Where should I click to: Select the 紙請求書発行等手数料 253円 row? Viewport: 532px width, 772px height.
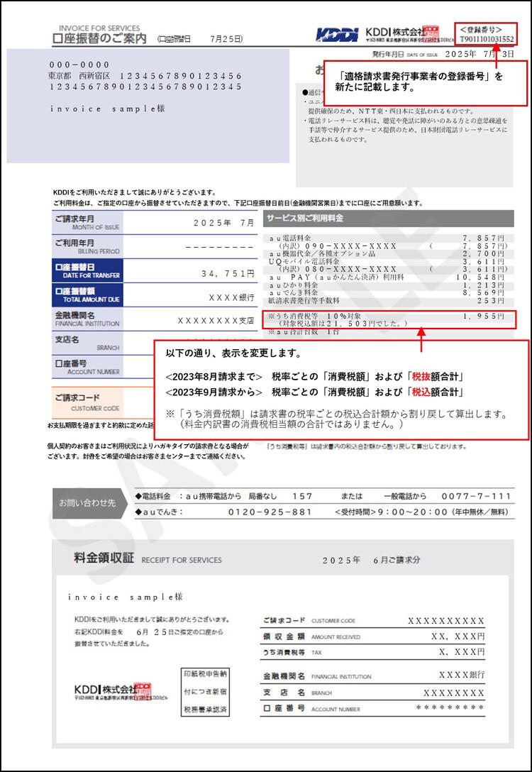(x=387, y=300)
